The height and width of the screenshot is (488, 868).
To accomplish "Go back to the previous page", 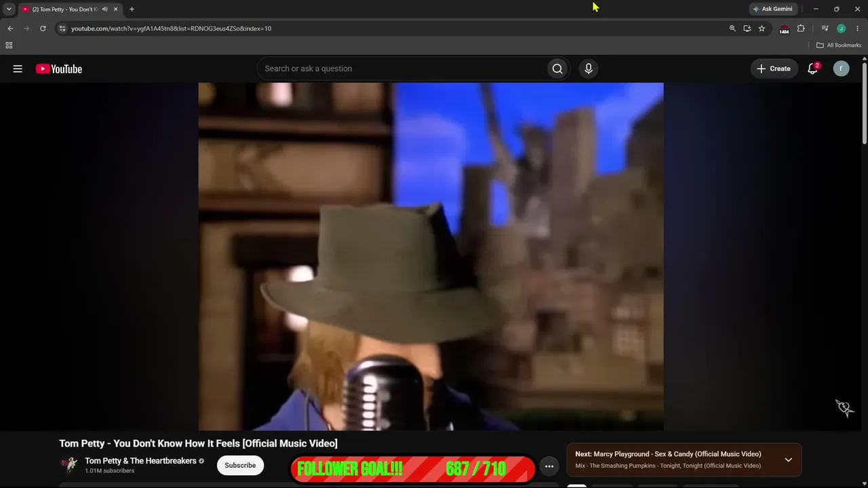I will tap(10, 28).
